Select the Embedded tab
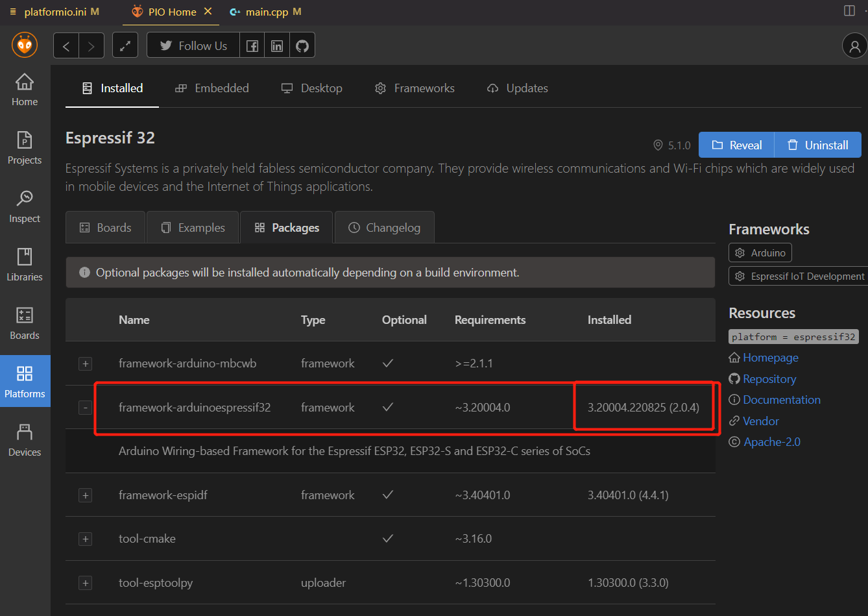 coord(212,88)
